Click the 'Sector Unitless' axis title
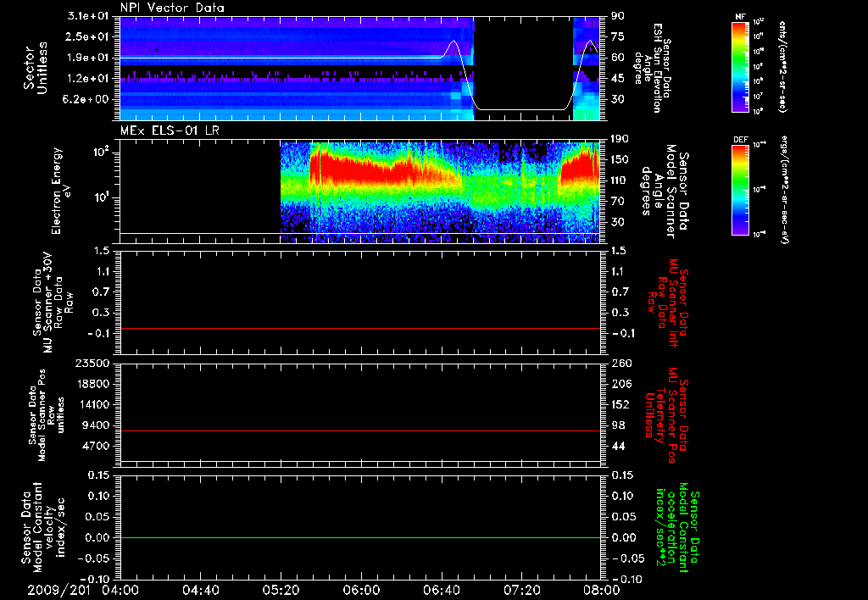The height and width of the screenshot is (600, 868). (36, 68)
